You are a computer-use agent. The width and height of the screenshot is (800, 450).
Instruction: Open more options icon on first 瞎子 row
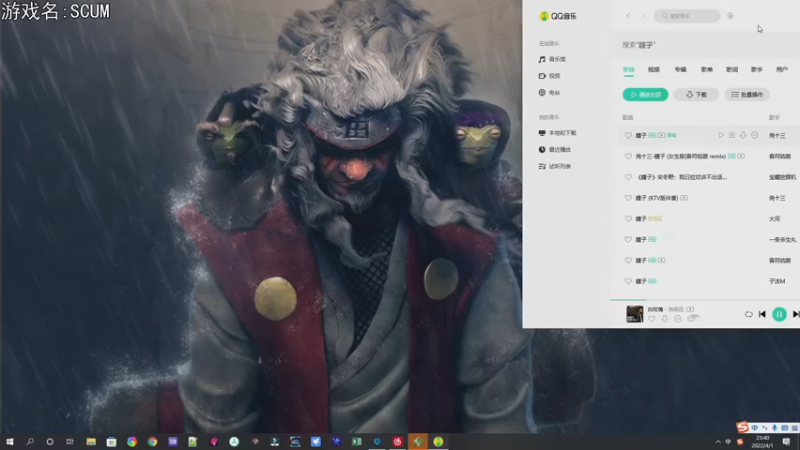pos(755,135)
